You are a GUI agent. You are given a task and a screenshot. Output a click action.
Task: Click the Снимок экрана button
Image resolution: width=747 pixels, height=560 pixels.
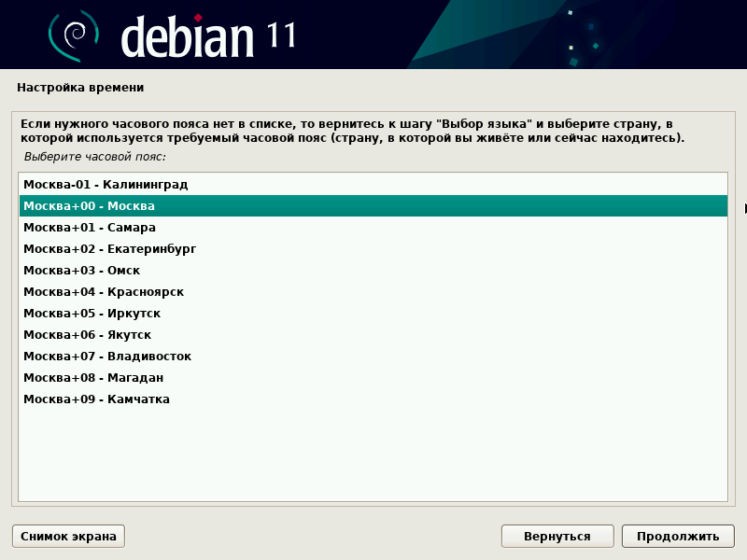[x=67, y=536]
